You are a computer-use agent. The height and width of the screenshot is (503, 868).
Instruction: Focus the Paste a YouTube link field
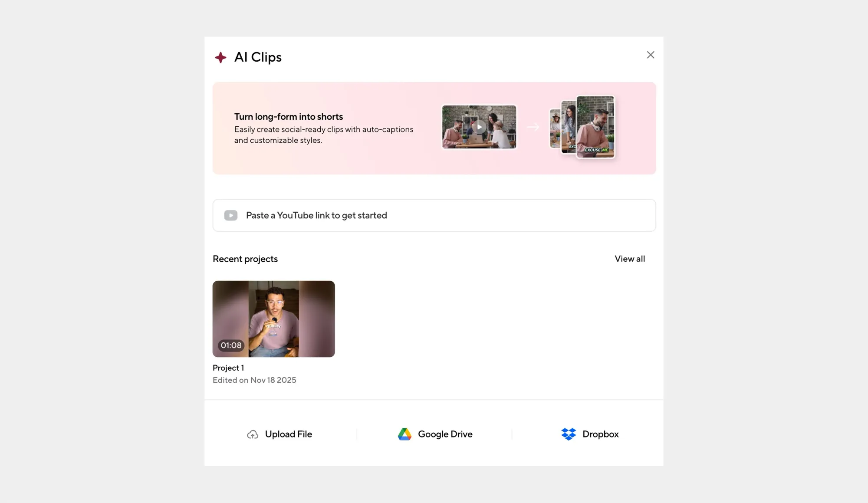point(434,215)
